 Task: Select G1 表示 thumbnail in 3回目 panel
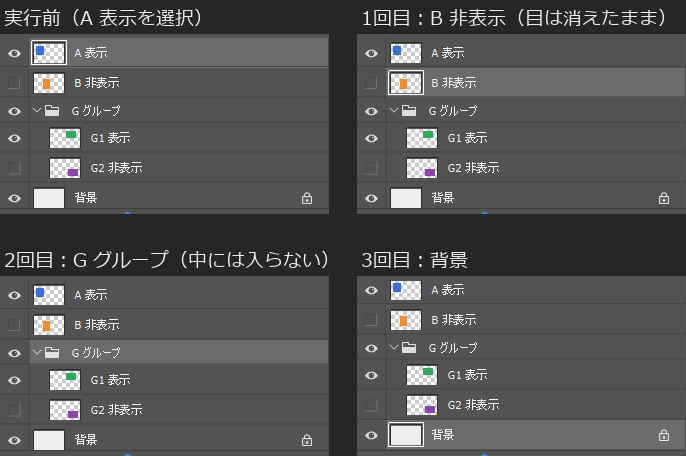[422, 375]
